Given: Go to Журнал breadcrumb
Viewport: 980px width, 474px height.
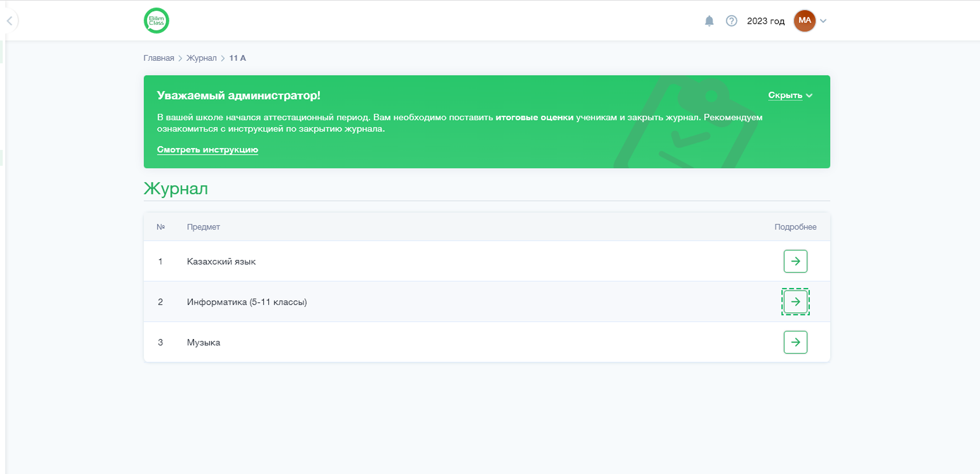Looking at the screenshot, I should (201, 58).
